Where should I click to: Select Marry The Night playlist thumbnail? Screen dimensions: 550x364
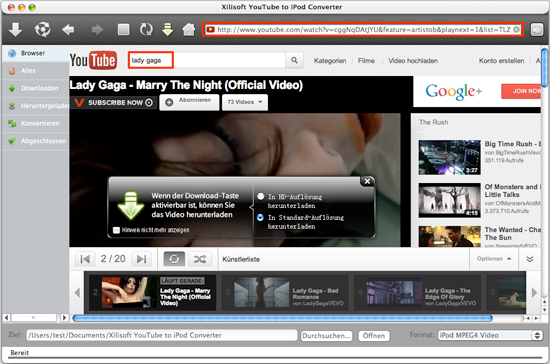(x=129, y=292)
